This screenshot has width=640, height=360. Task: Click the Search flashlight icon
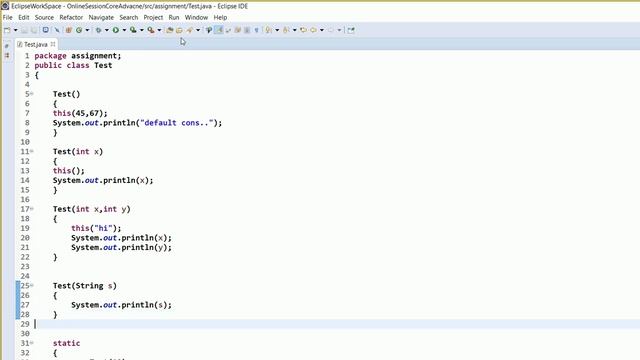pyautogui.click(x=190, y=30)
